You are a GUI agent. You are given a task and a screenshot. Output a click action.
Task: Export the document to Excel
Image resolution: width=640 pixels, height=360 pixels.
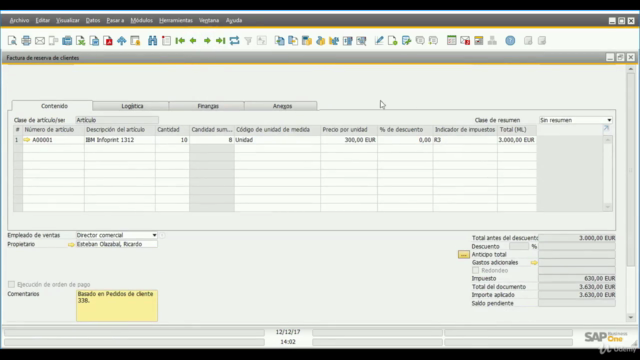pos(81,40)
